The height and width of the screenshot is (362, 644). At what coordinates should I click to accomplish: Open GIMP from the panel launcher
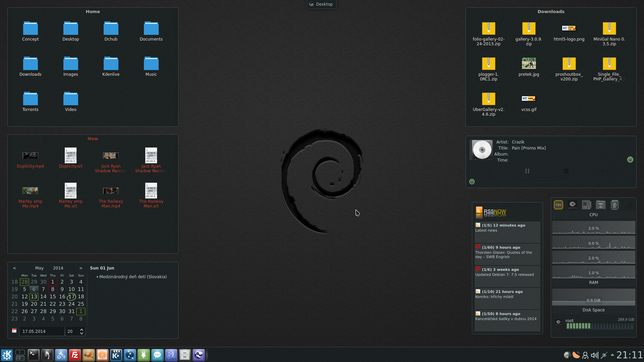click(x=89, y=355)
